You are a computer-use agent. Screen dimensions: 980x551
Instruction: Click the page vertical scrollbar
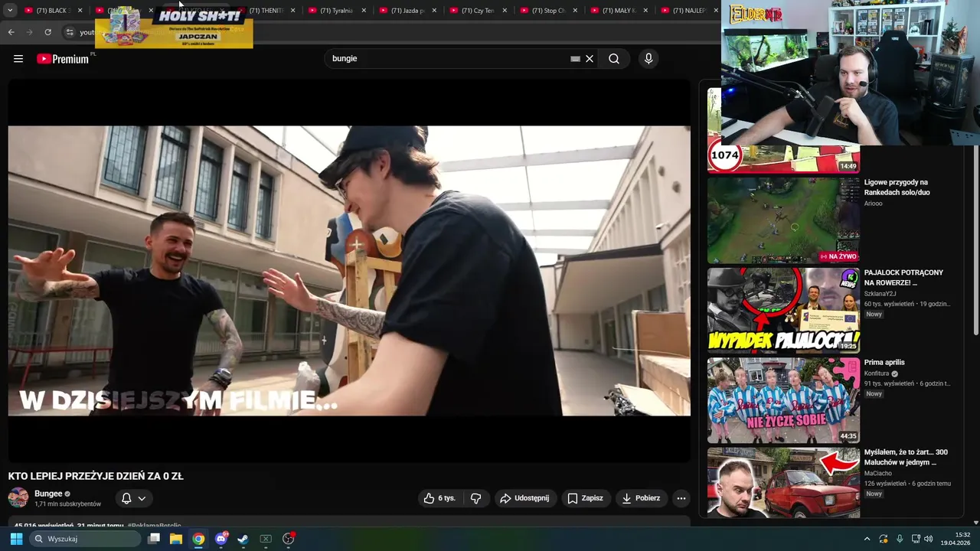tap(975, 241)
